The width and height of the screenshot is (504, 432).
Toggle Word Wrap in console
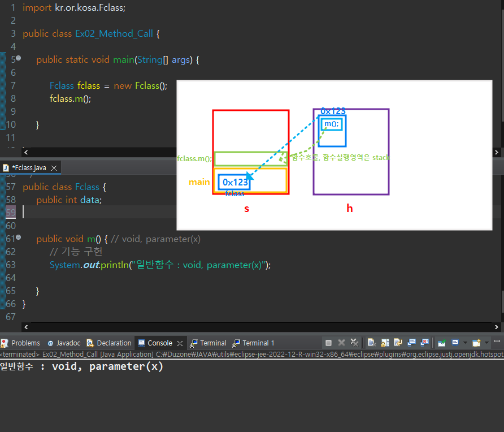click(398, 343)
